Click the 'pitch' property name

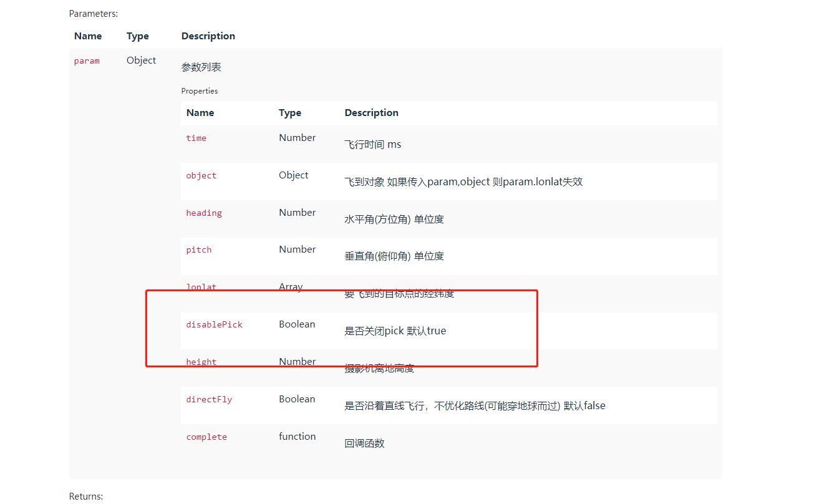tap(198, 250)
